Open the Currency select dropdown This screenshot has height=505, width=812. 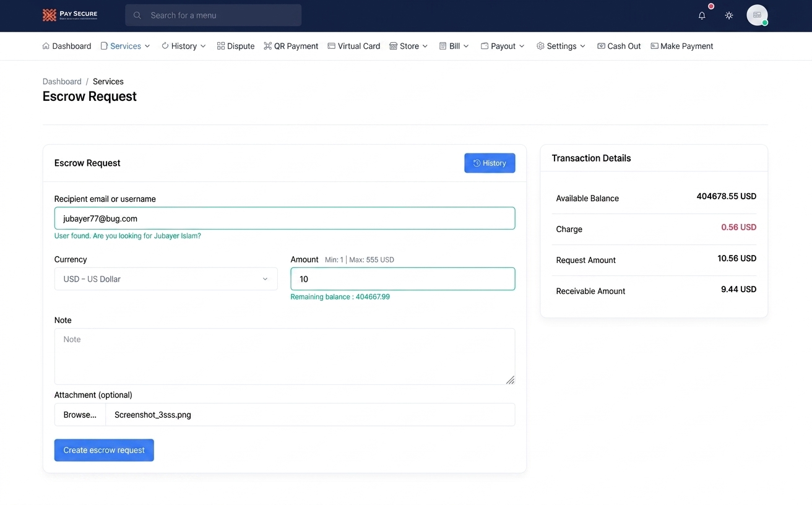point(166,279)
